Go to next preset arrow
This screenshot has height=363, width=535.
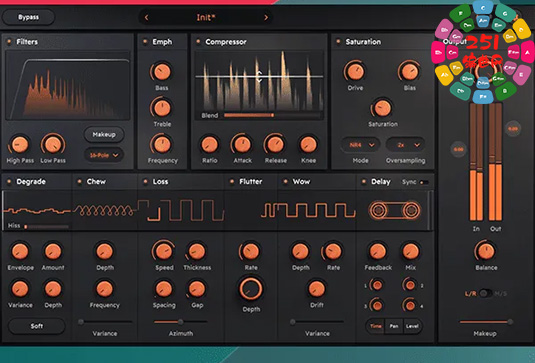pyautogui.click(x=266, y=17)
